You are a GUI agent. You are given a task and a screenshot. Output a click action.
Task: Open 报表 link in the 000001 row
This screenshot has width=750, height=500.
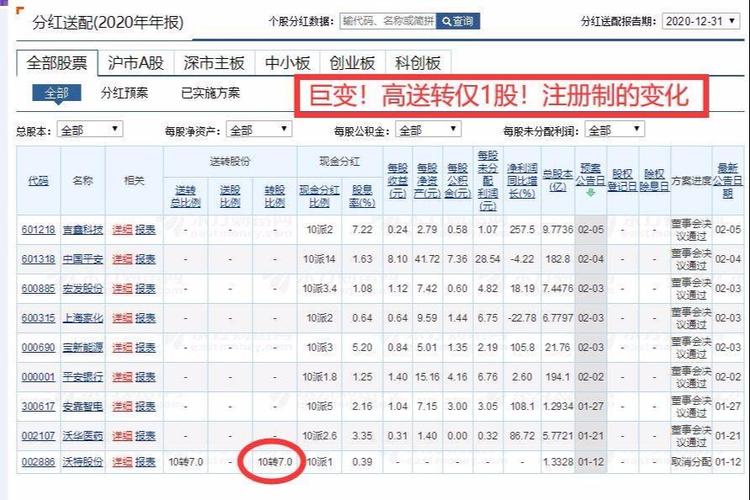[x=145, y=377]
